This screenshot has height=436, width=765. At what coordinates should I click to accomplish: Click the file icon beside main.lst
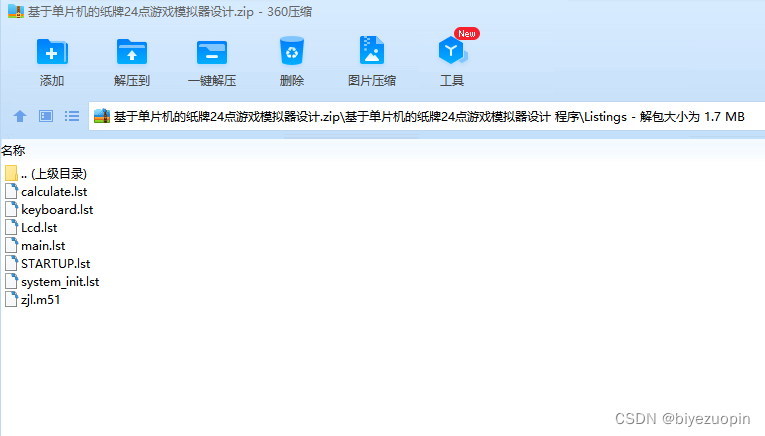[x=11, y=245]
